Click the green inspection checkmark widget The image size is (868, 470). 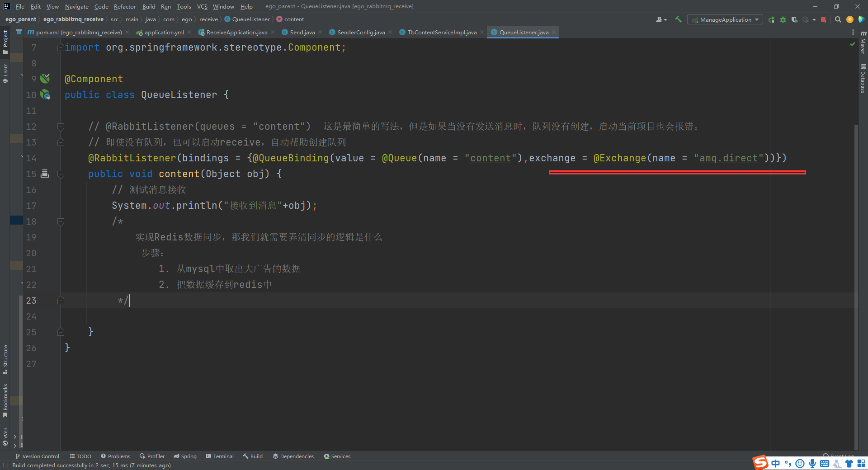coord(852,44)
